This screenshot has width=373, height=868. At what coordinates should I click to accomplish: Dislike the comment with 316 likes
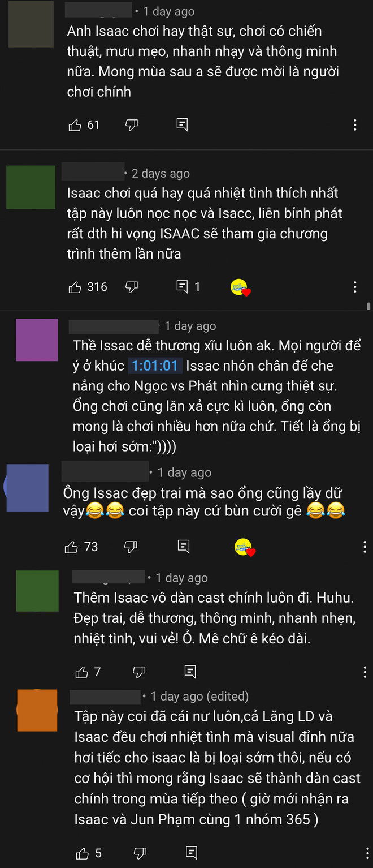point(131,287)
